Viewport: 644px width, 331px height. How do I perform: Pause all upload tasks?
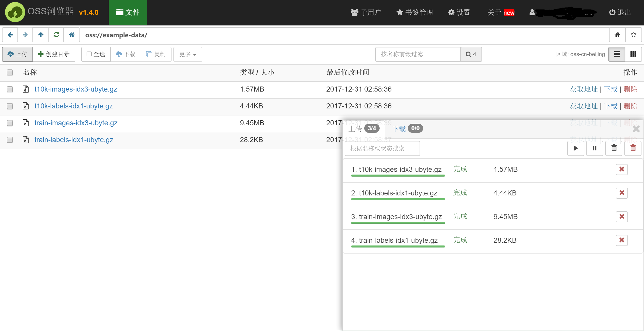click(595, 148)
